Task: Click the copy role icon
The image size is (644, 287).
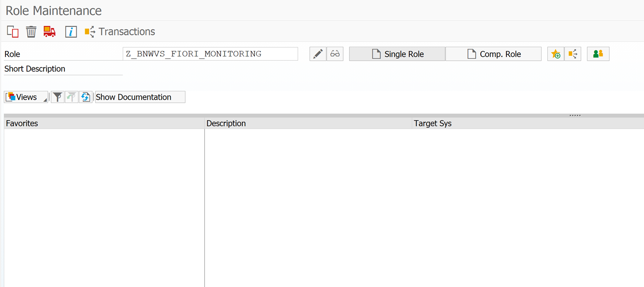Action: point(13,32)
